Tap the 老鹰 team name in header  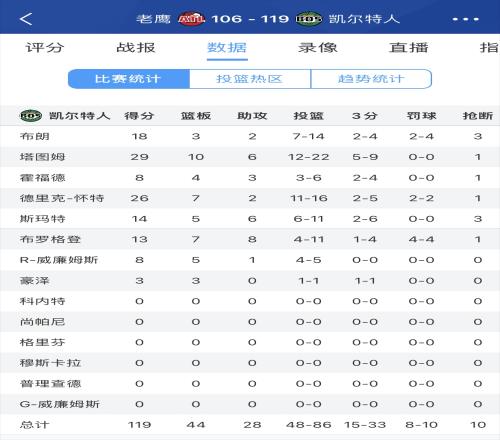point(153,19)
